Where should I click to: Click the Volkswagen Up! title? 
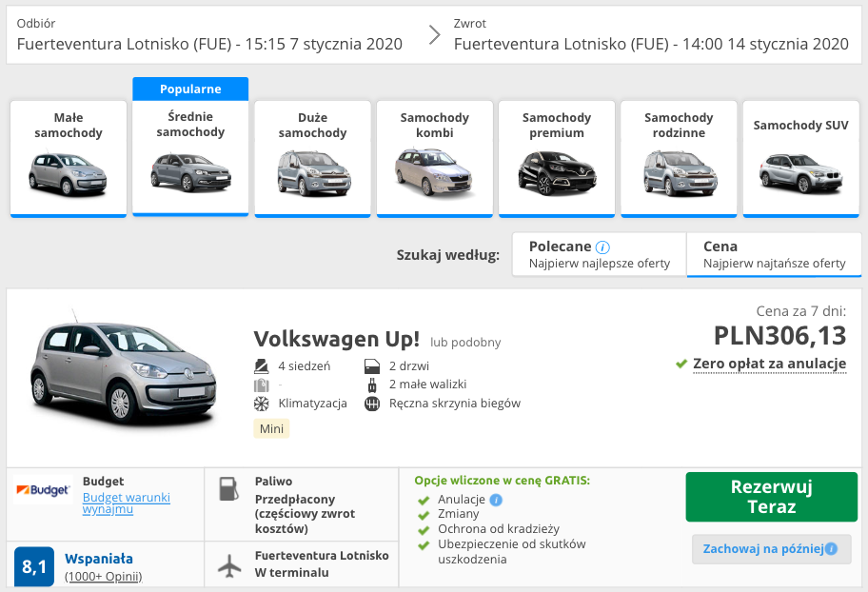point(337,339)
